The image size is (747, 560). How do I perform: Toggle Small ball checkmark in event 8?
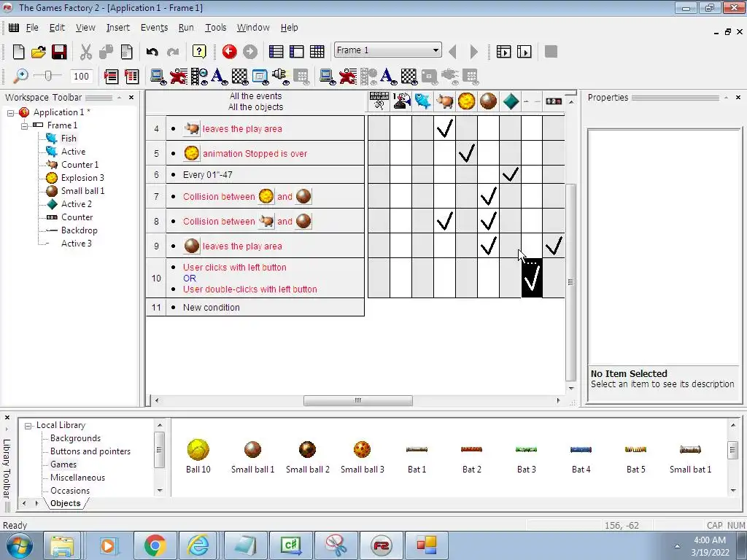click(488, 221)
